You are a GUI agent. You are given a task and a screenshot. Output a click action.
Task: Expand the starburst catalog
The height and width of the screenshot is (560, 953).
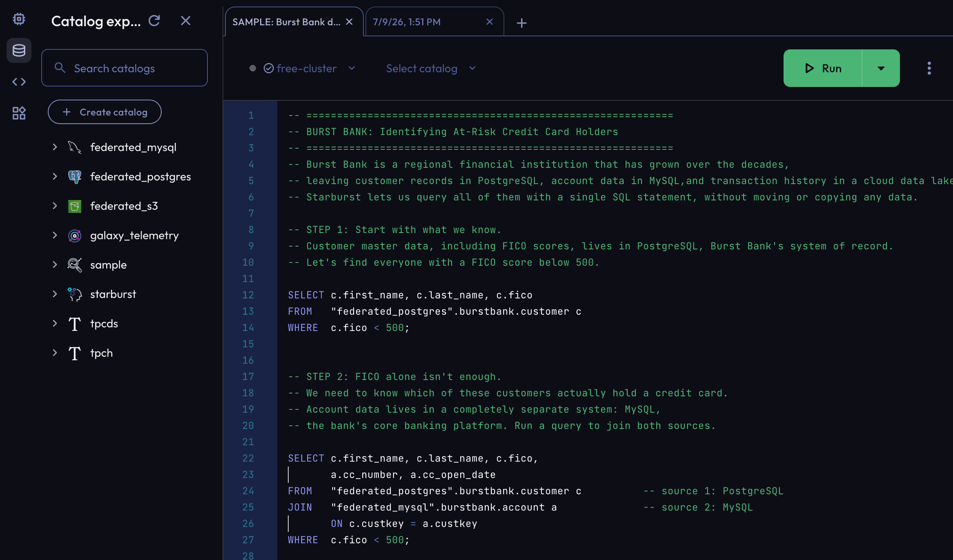point(55,294)
